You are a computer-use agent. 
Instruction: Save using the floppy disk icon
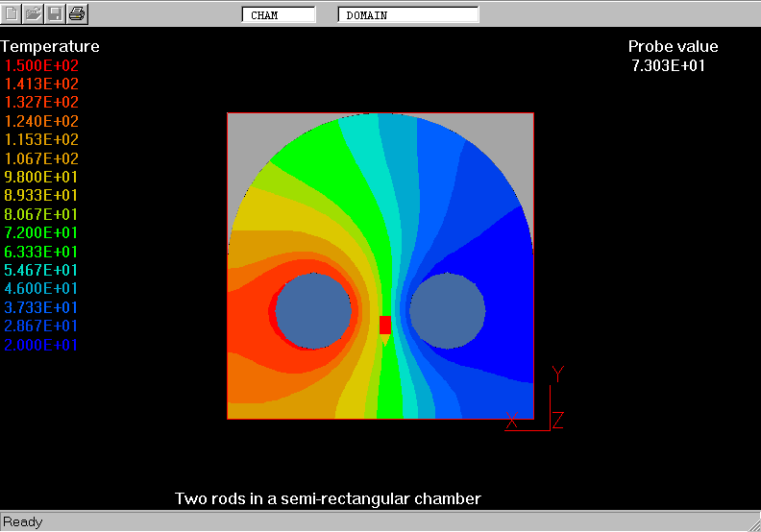55,13
